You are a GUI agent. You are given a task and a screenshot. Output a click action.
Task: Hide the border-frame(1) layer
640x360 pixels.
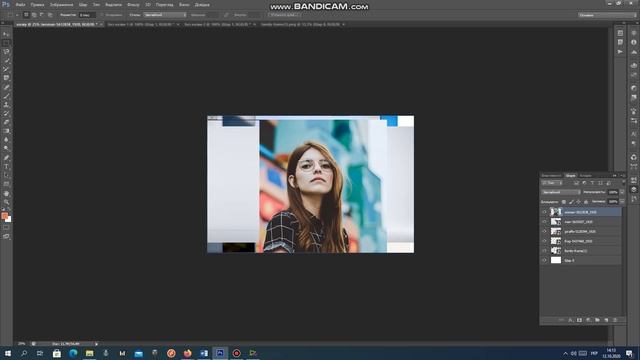point(544,251)
